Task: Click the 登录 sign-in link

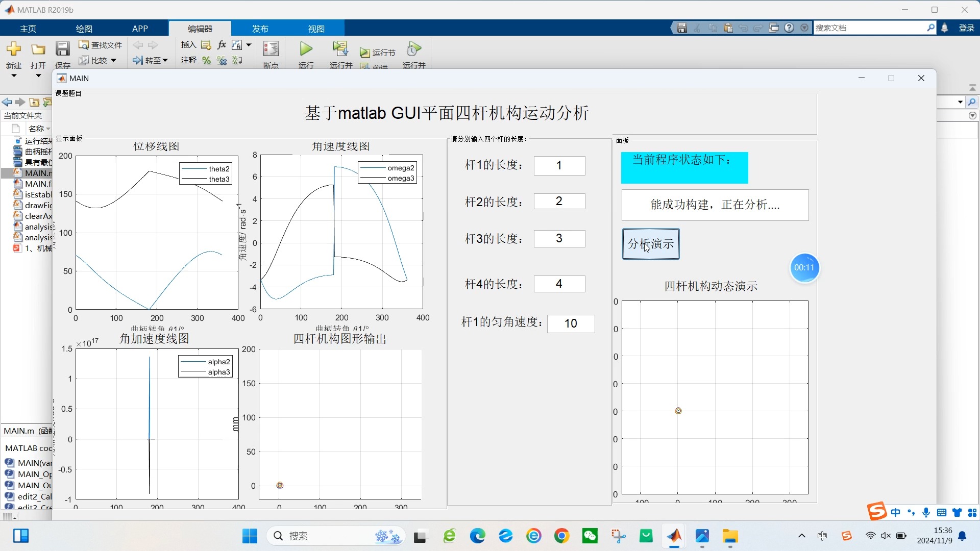Action: click(x=967, y=28)
